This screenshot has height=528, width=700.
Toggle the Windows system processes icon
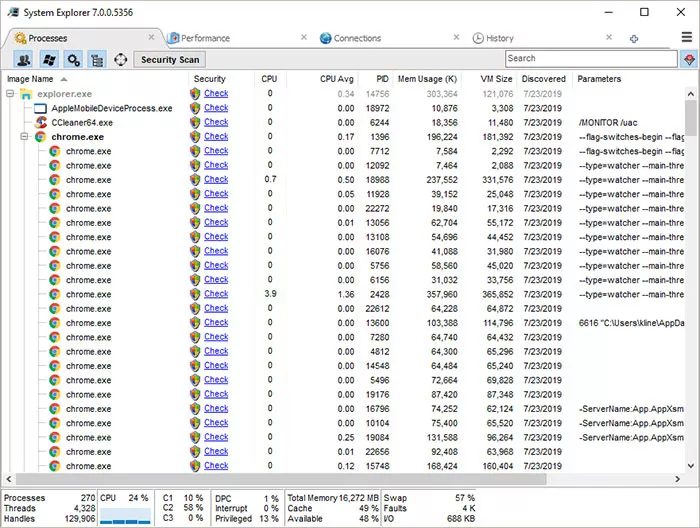[x=49, y=59]
